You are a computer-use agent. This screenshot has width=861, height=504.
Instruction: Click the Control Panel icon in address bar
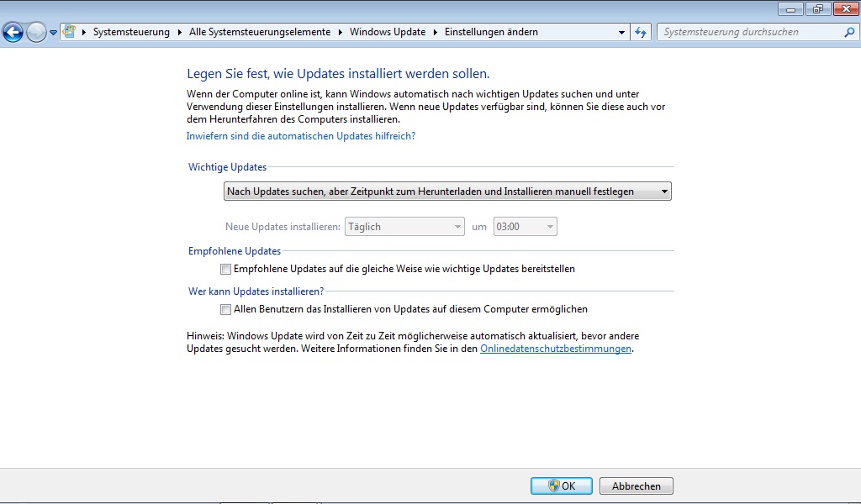coord(69,31)
